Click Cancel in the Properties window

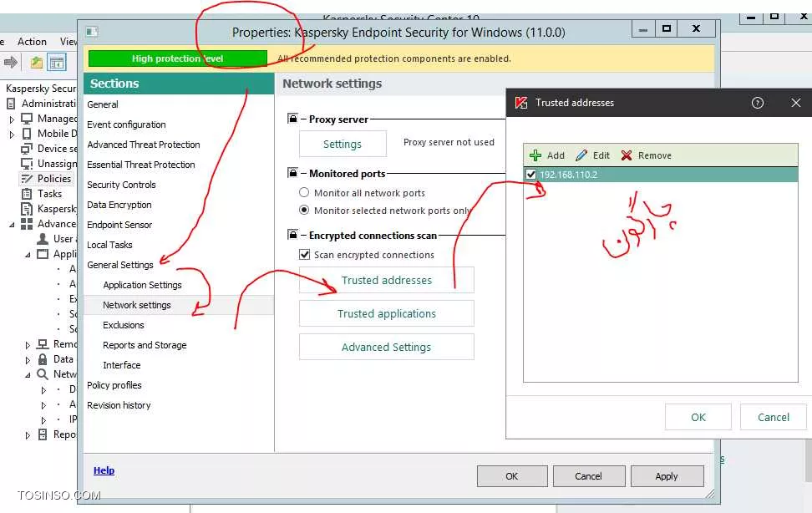589,476
